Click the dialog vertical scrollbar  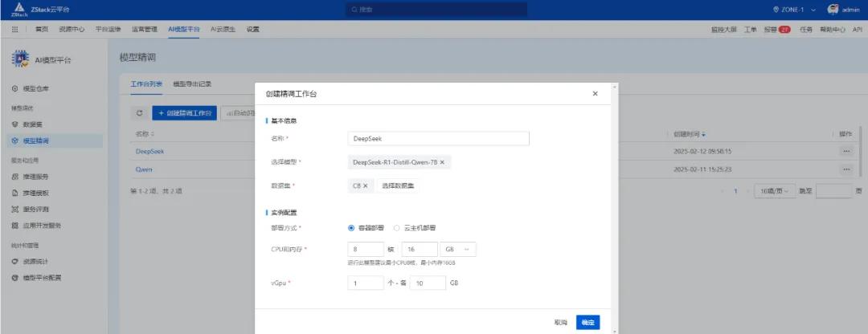pyautogui.click(x=615, y=208)
